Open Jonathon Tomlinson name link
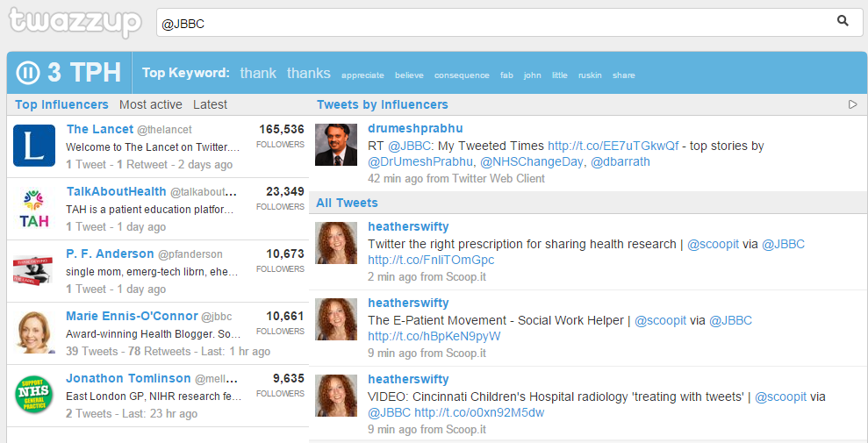The height and width of the screenshot is (443, 868). 128,379
